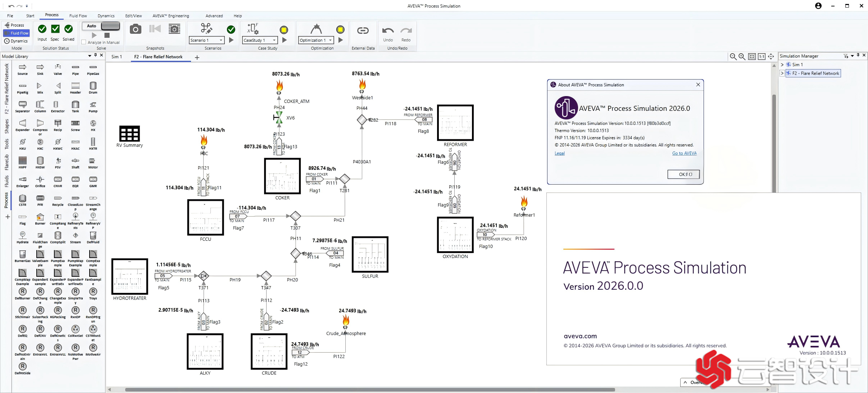Toggle Fluid Flow mode on
This screenshot has width=868, height=393.
[17, 33]
